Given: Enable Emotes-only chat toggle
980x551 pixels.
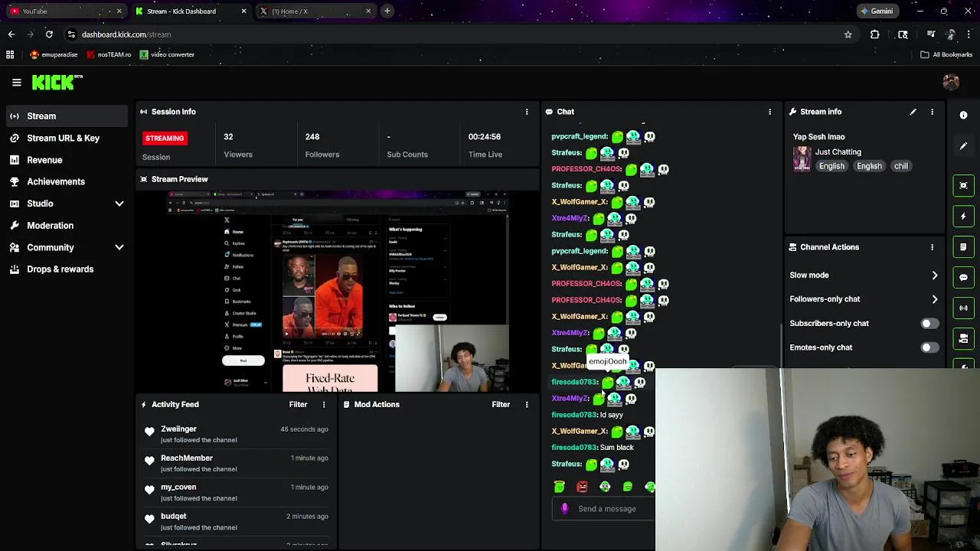Looking at the screenshot, I should (x=929, y=347).
